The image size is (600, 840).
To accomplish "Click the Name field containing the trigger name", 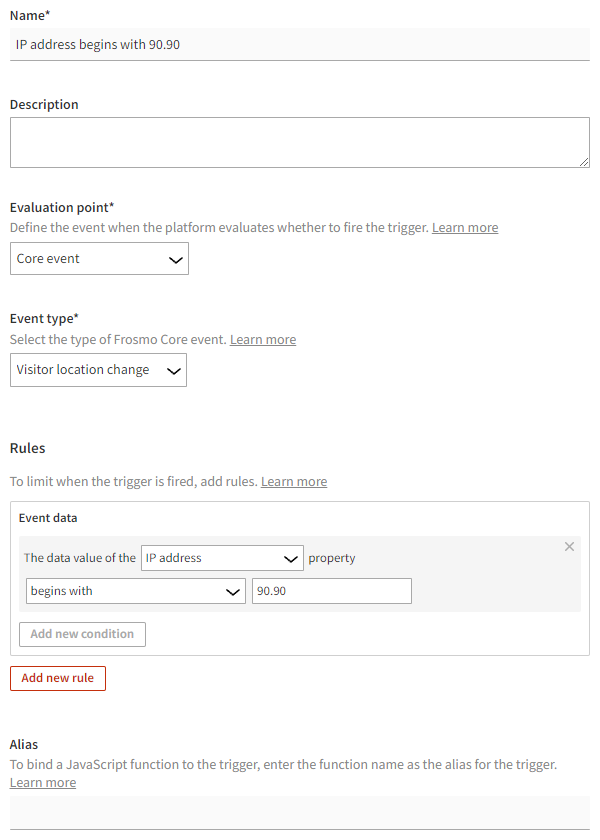I will [298, 44].
